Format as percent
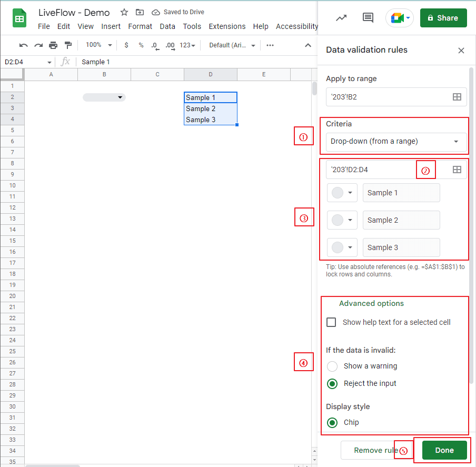Screen dimensions: 476x467 (141, 45)
